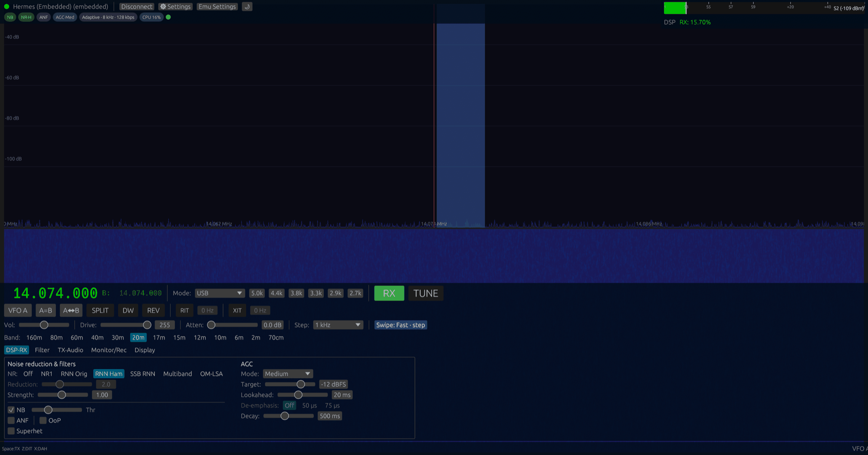
Task: Select RNN Ham noise reduction
Action: click(x=109, y=374)
